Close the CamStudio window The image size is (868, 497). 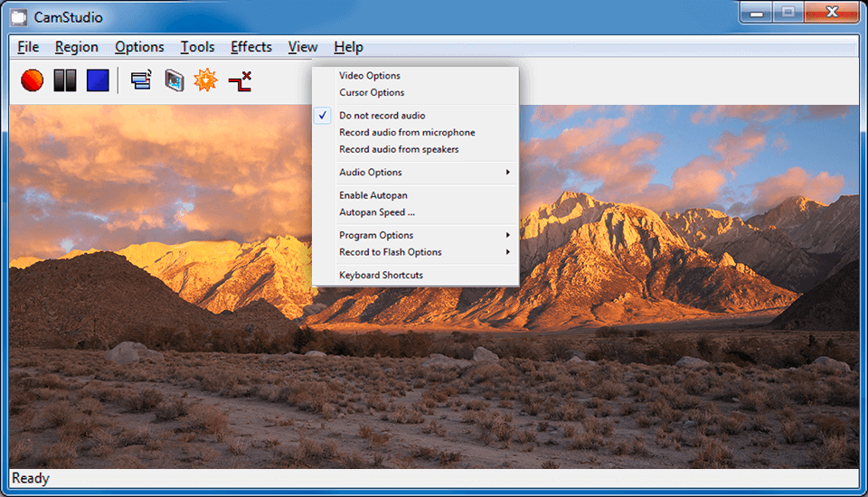(832, 12)
